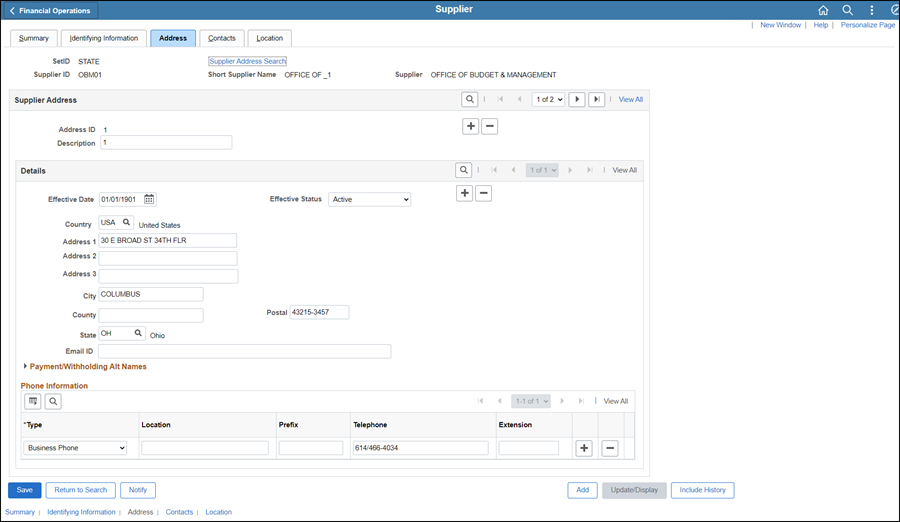
Task: Open the Supplier Address Search link
Action: point(247,61)
